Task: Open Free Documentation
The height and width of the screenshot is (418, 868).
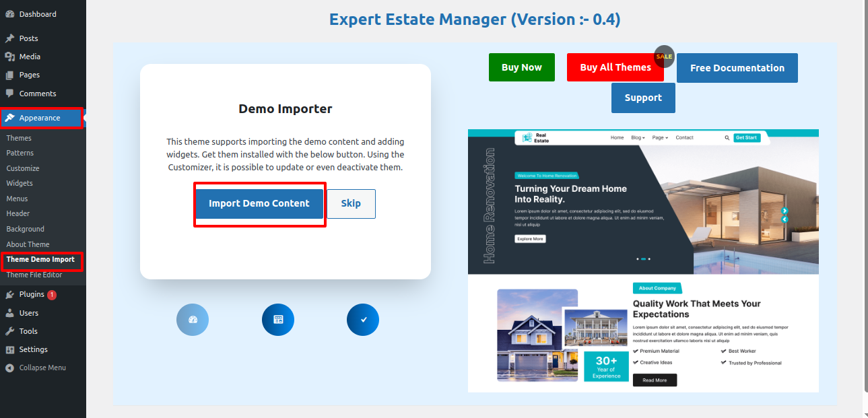Action: point(737,68)
